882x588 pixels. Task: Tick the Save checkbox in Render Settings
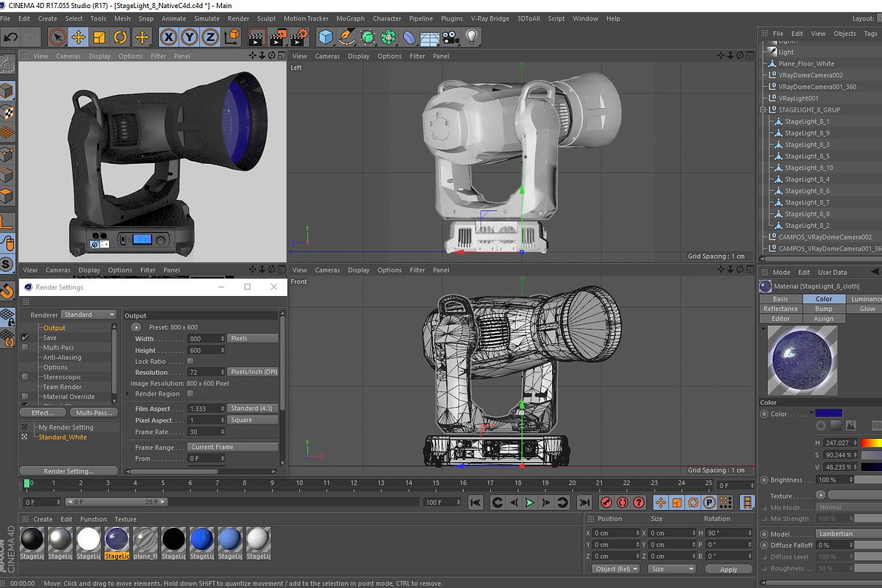pyautogui.click(x=25, y=337)
